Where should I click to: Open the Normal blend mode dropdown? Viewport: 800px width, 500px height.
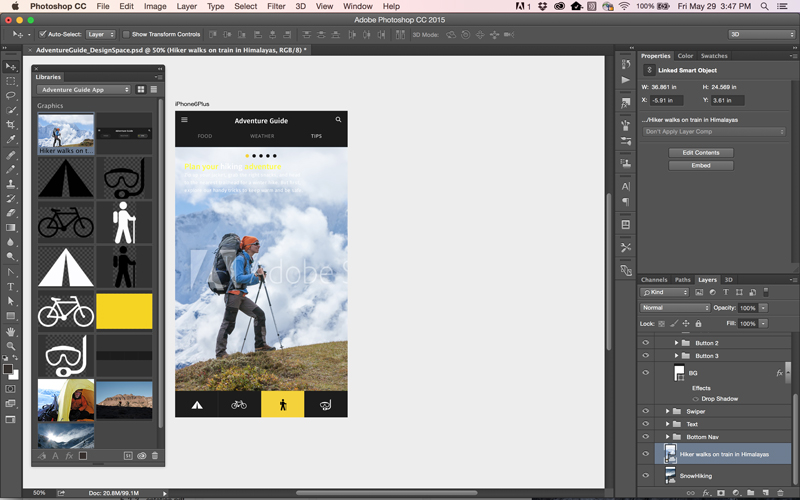675,308
